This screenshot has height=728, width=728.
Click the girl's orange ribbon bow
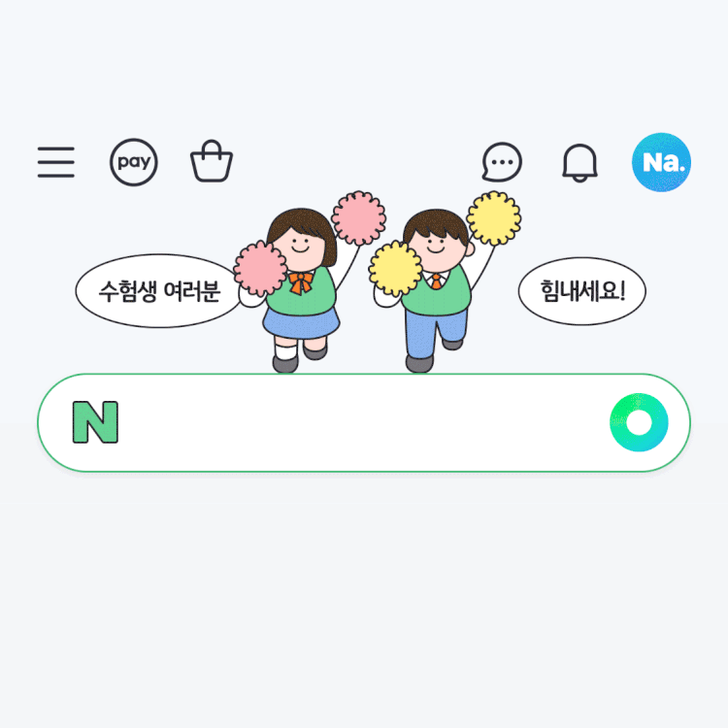pos(301,282)
